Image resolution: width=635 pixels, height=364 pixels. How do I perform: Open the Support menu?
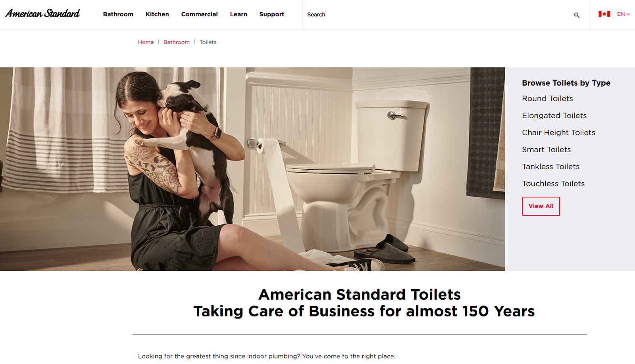coord(272,14)
